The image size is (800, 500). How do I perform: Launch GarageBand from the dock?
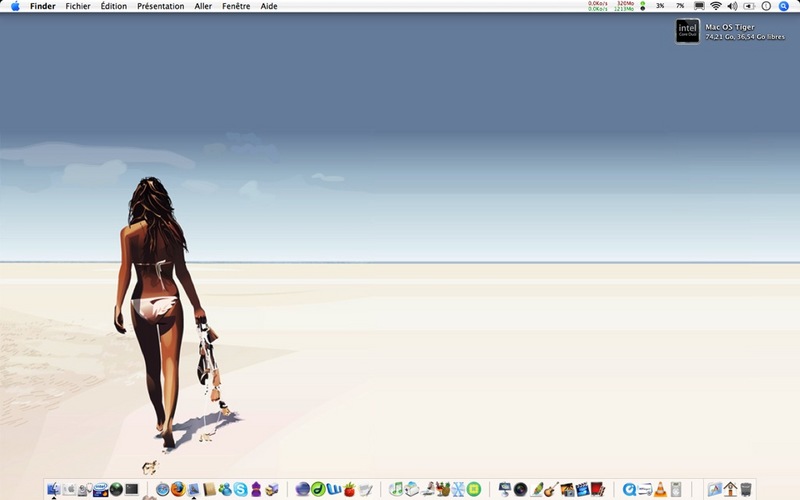[552, 489]
